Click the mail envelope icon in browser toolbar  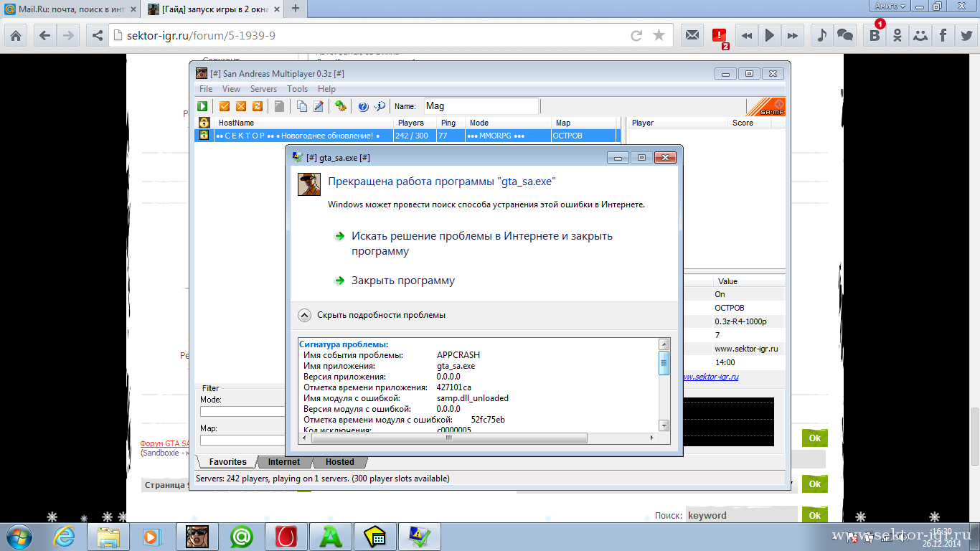692,34
